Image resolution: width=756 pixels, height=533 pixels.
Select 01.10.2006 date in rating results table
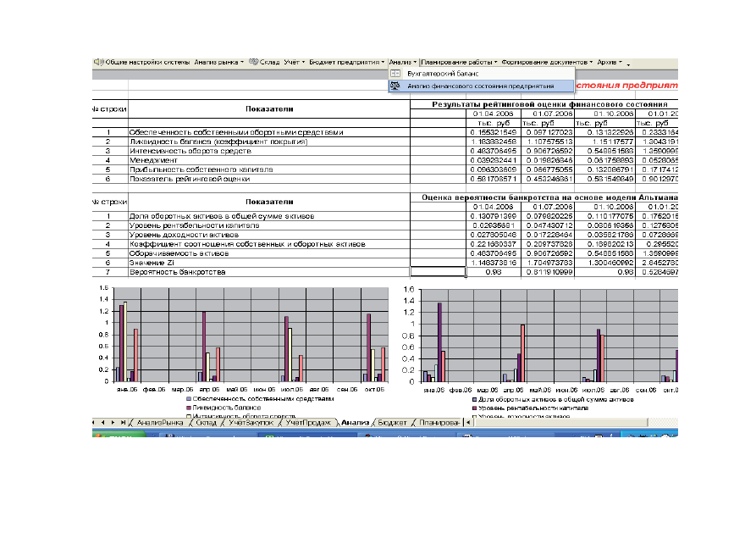click(x=605, y=114)
